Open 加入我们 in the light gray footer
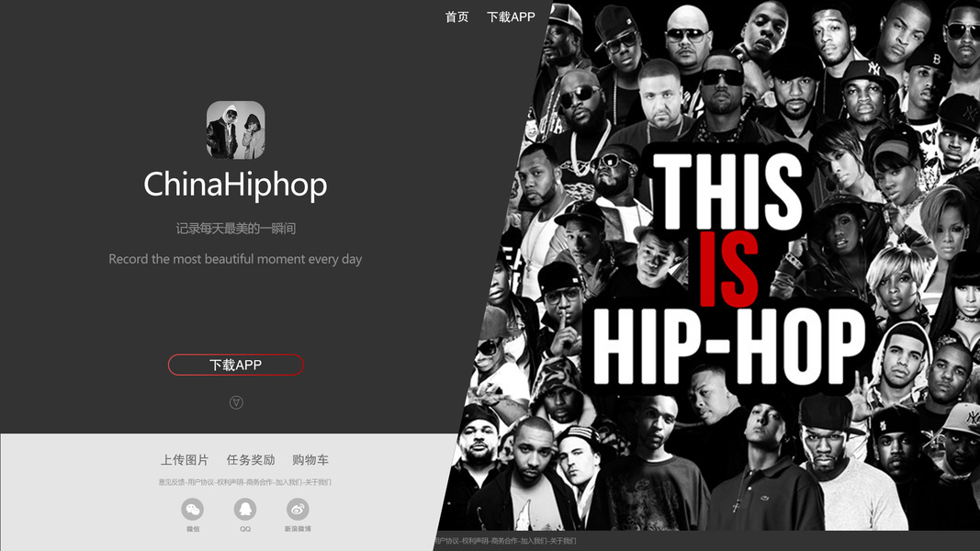The image size is (980, 551). (288, 482)
